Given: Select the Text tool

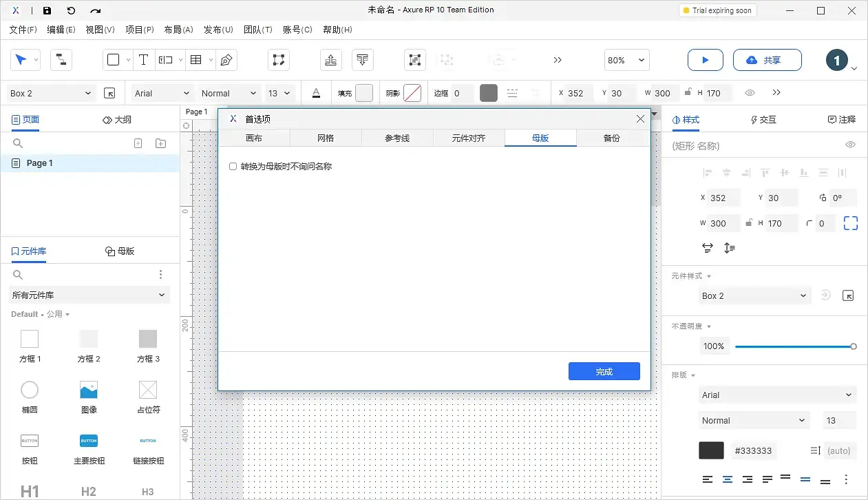Looking at the screenshot, I should point(143,60).
